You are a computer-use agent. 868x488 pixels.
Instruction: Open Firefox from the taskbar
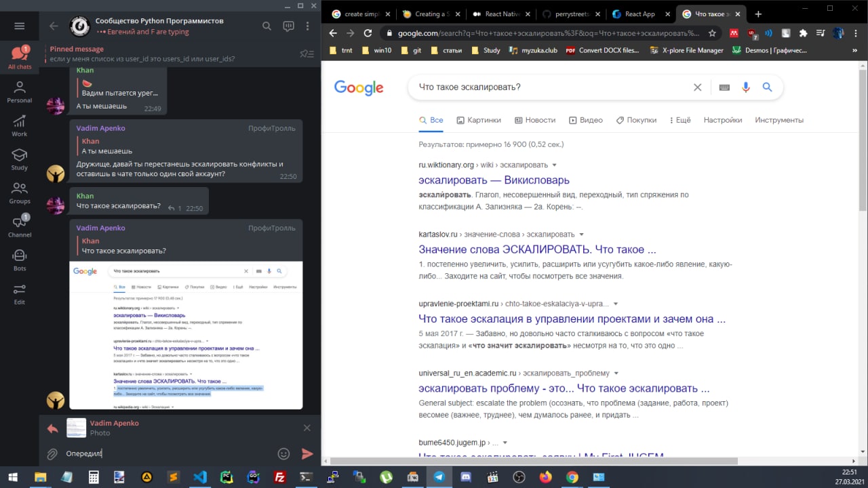pyautogui.click(x=546, y=477)
